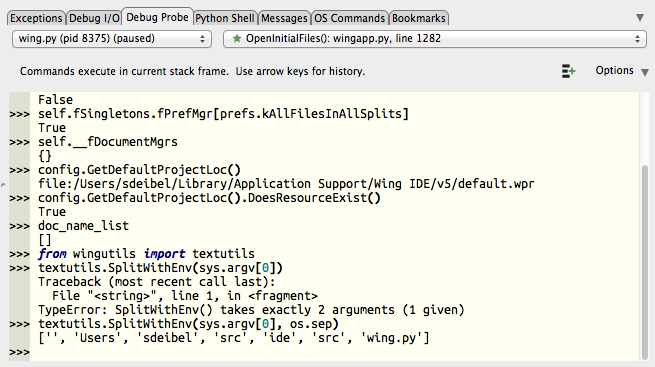This screenshot has height=367, width=655.
Task: Click the indent lines icon left of Options
Action: click(x=568, y=71)
